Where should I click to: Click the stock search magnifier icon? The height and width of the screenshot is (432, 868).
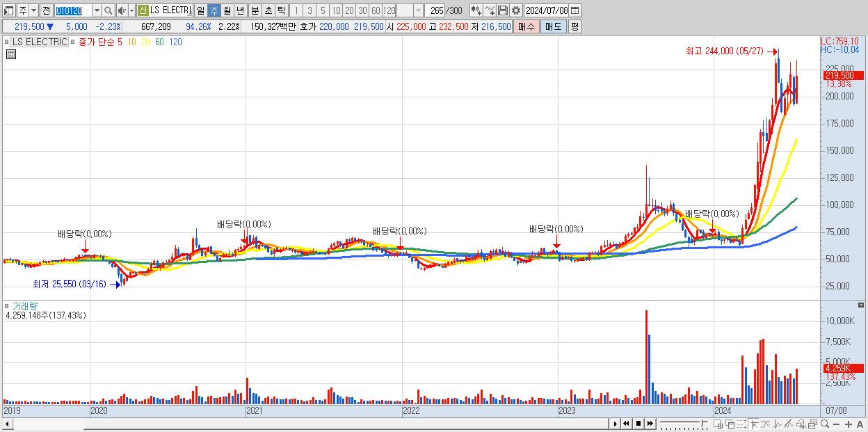pyautogui.click(x=108, y=10)
